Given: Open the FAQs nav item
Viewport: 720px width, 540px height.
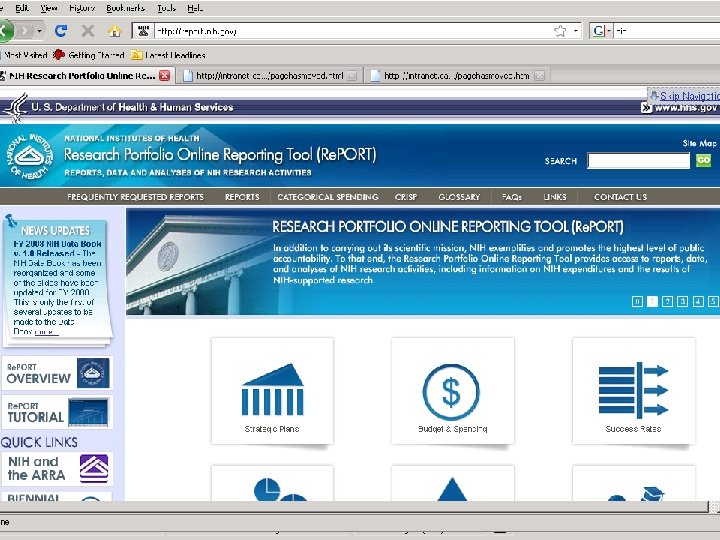Looking at the screenshot, I should tap(512, 197).
